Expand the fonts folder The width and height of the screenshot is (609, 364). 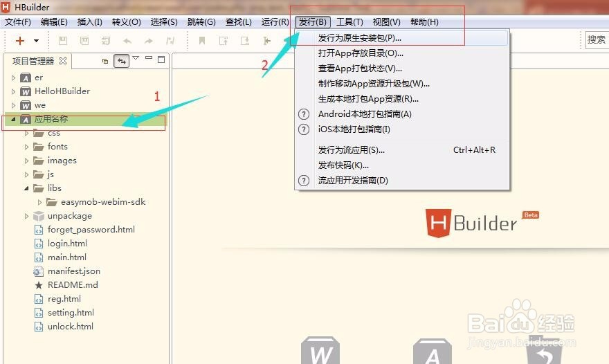pyautogui.click(x=26, y=147)
